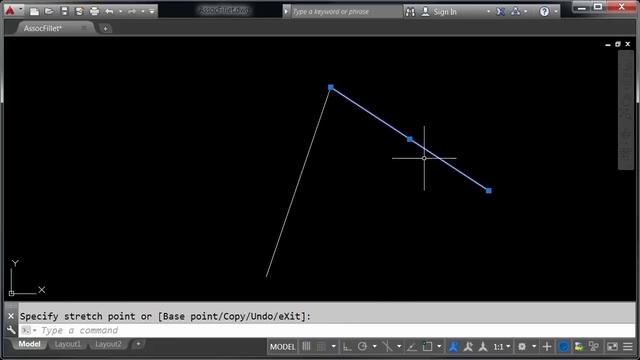
Task: Click the MODEL space status bar button
Action: pos(282,347)
